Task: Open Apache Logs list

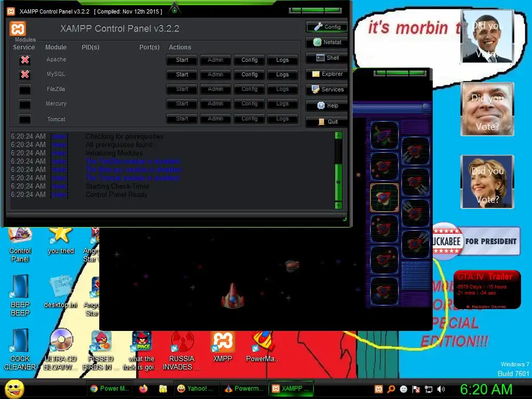Action: tap(282, 60)
